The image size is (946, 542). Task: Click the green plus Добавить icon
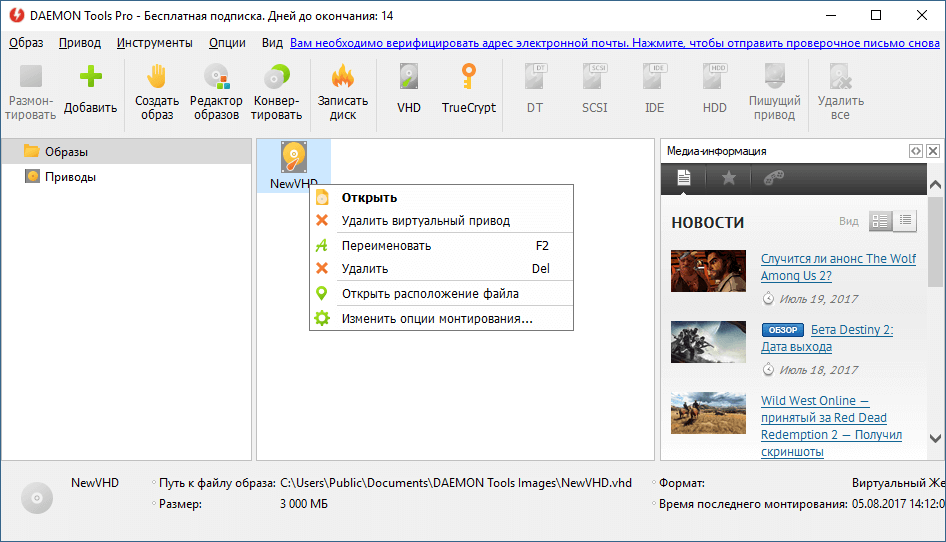tap(90, 77)
